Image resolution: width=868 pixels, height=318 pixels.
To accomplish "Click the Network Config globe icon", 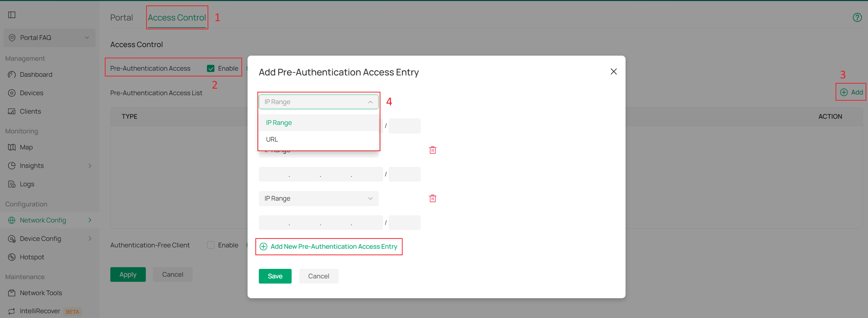I will point(12,220).
